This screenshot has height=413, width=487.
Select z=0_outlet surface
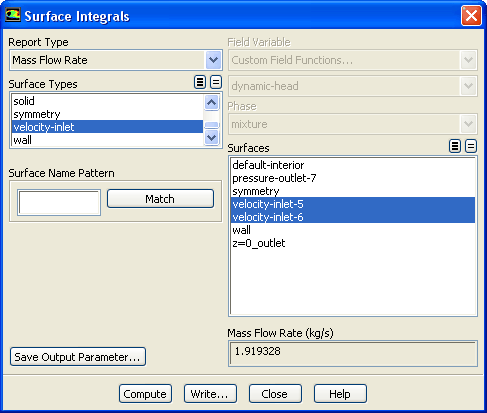353,243
